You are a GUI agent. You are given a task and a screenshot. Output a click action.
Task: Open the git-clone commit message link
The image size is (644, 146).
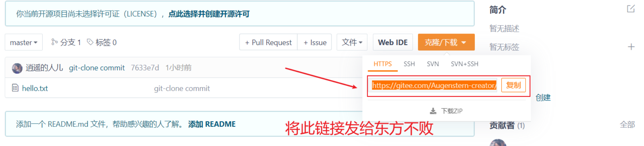coord(97,68)
